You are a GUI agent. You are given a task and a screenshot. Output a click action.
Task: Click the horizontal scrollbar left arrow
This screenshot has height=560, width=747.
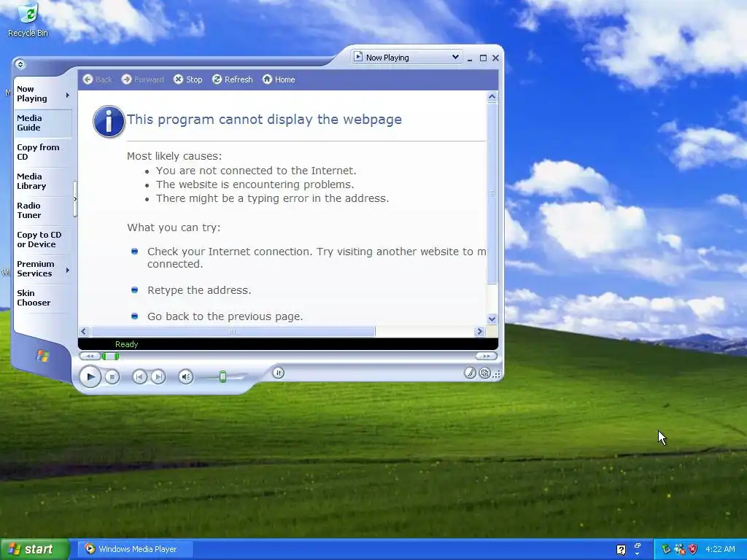(84, 332)
